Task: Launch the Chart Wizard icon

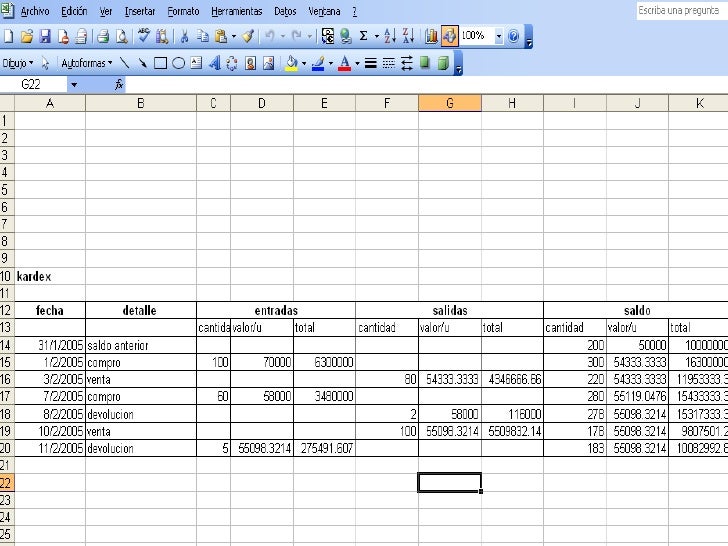Action: coord(431,36)
